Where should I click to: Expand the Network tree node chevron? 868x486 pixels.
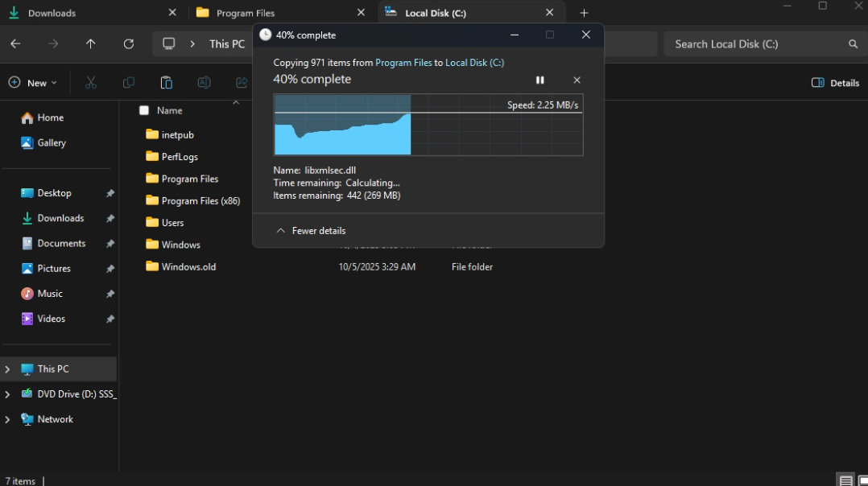[x=8, y=419]
